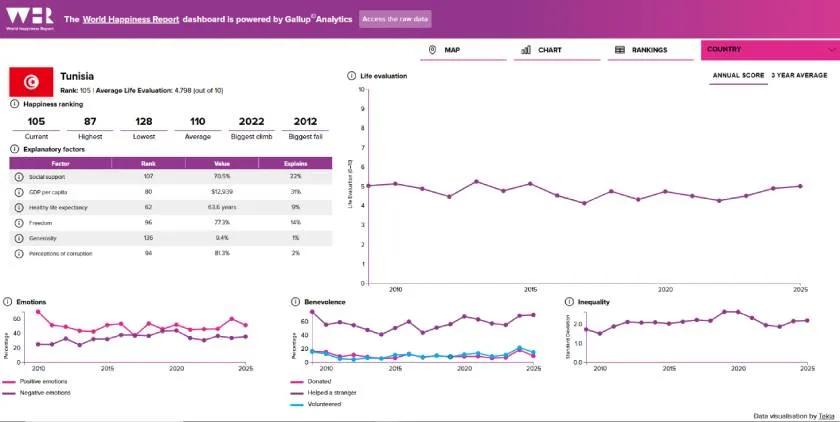Click the Country dropdown chevron arrow
The height and width of the screenshot is (422, 840).
pos(832,49)
